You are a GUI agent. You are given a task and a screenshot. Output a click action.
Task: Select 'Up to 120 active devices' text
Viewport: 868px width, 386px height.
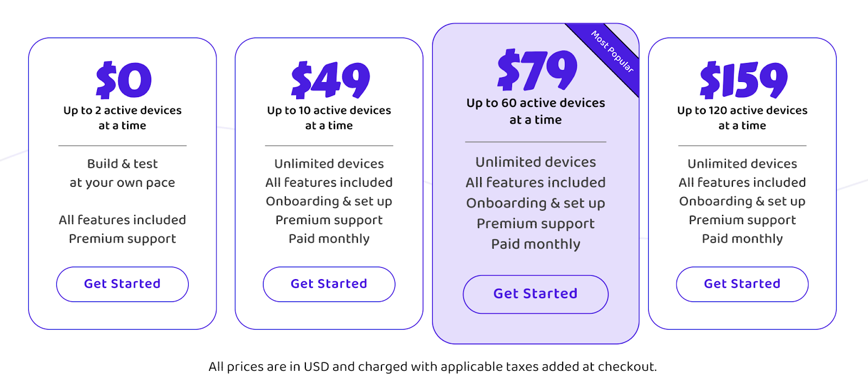[742, 110]
